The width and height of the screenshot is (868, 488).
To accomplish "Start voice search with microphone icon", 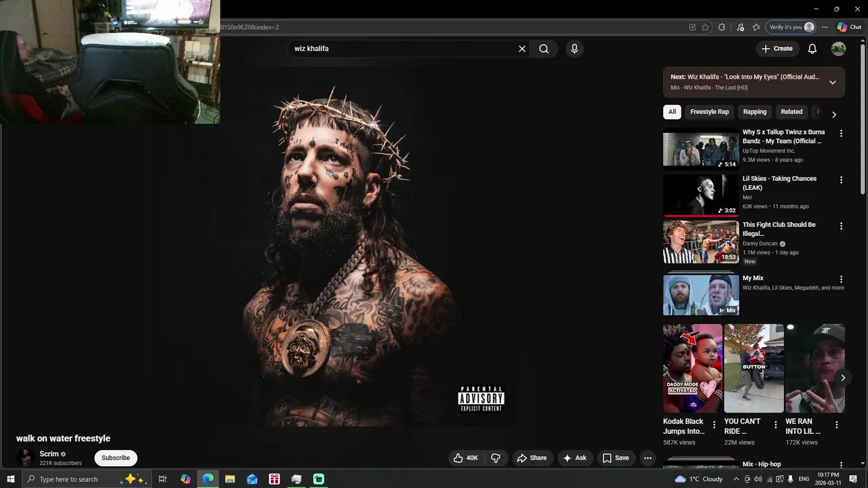I will click(574, 49).
